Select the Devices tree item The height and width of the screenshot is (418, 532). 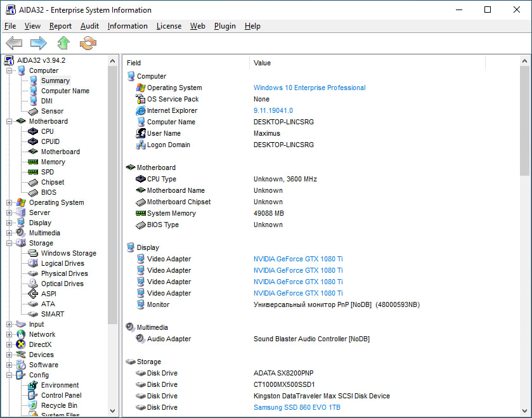point(41,355)
